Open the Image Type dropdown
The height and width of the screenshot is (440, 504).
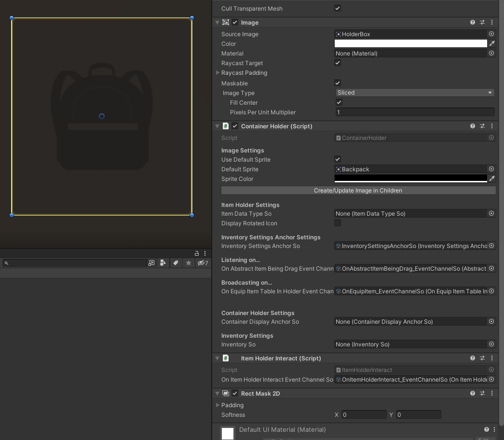pyautogui.click(x=415, y=92)
